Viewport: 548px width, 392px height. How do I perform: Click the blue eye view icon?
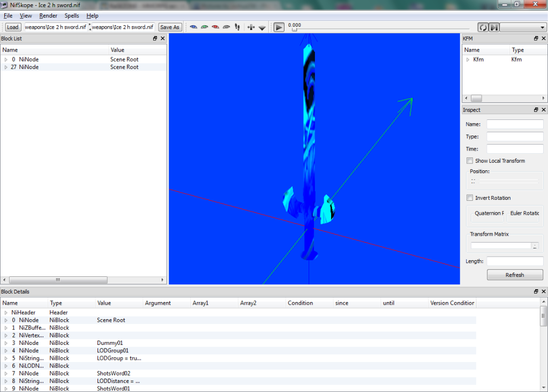[193, 27]
